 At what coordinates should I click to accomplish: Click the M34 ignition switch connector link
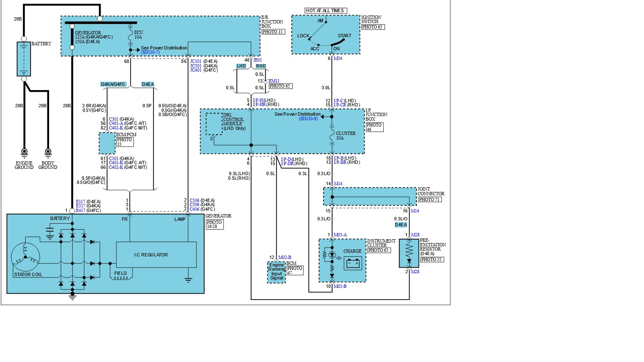tap(338, 59)
